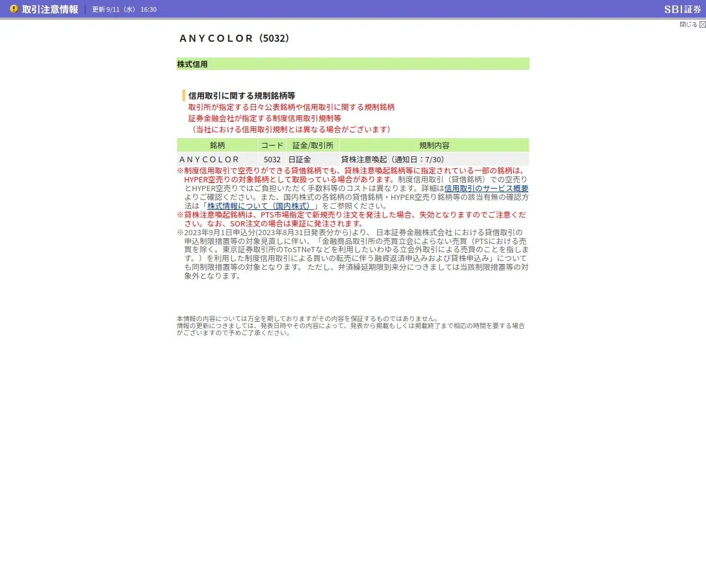Screen dimensions: 706x588
Task: Click the yellow warning icon in header
Action: pyautogui.click(x=14, y=9)
